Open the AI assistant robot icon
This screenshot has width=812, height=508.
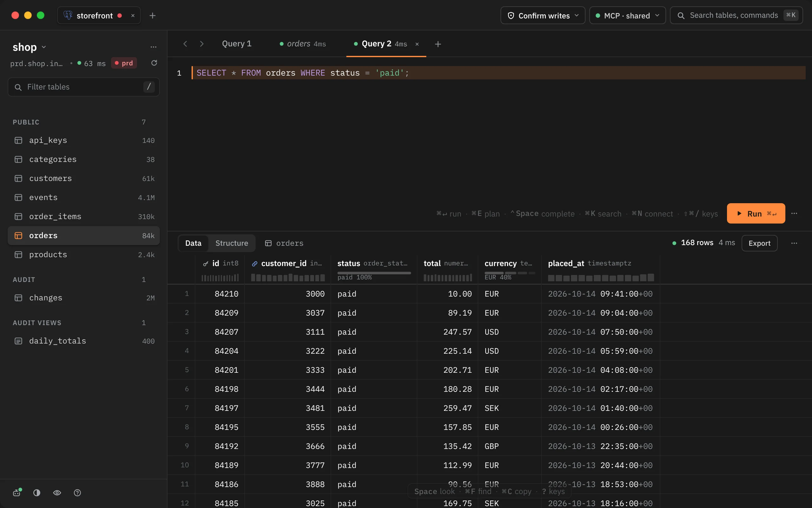coord(17,492)
